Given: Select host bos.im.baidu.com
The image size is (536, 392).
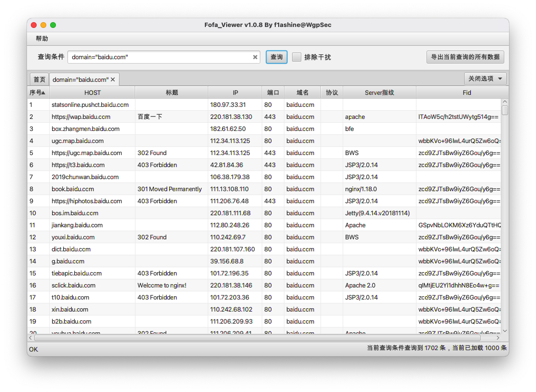Looking at the screenshot, I should (x=75, y=213).
